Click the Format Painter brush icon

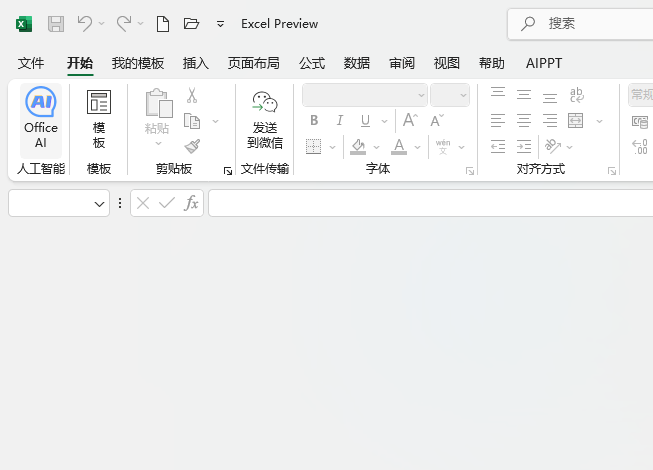click(x=192, y=147)
